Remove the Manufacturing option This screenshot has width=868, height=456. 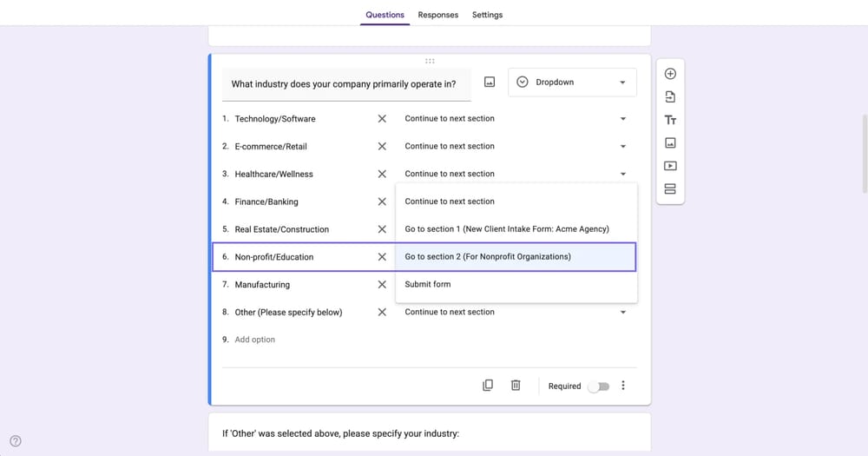pos(382,285)
